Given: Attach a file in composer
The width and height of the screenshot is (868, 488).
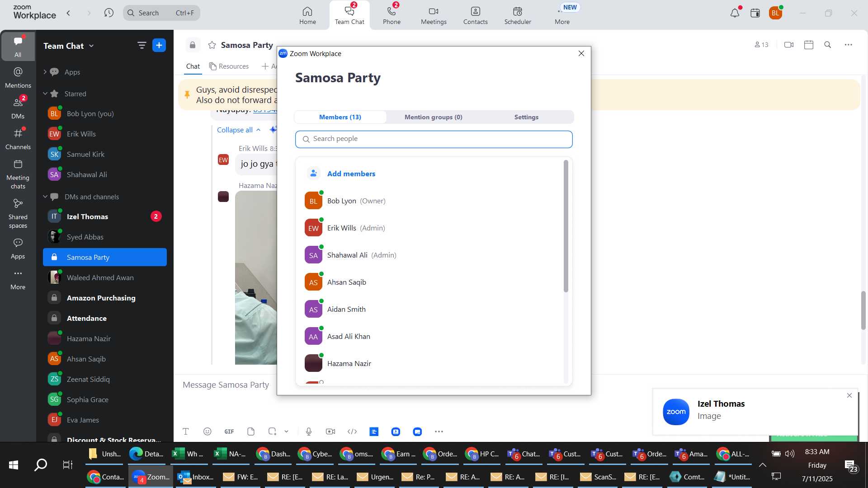Looking at the screenshot, I should (x=251, y=432).
